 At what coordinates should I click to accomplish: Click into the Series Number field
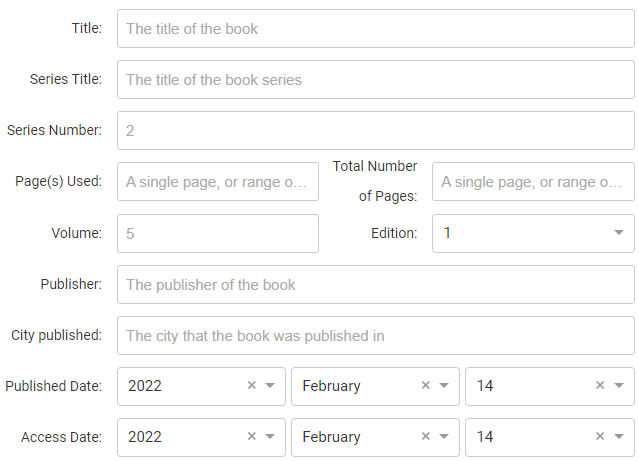[375, 131]
